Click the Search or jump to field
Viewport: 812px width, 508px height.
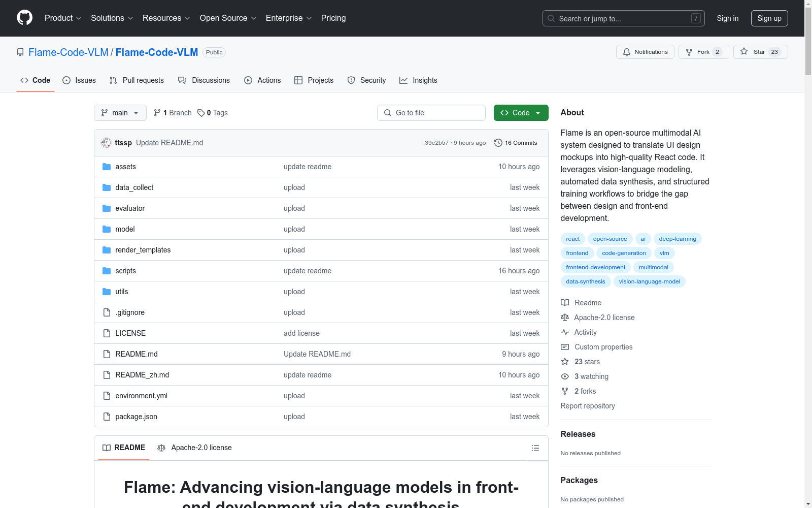(623, 18)
